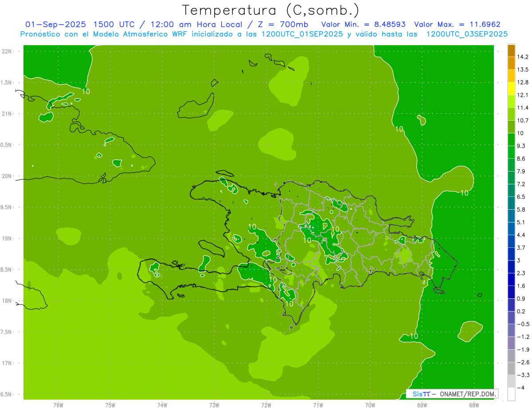Click the '68W' longitude axis label
Image resolution: width=532 pixels, height=411 pixels.
point(473,405)
